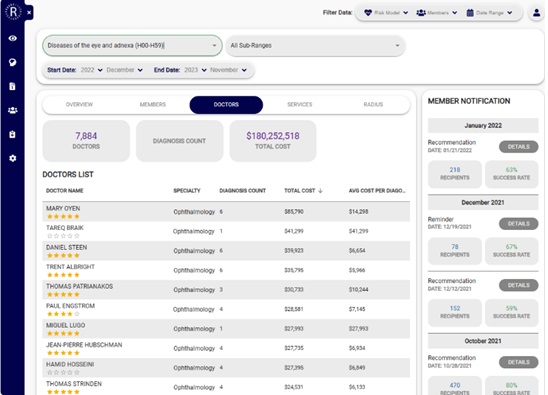
Task: Switch to the Overview tab
Action: pos(79,105)
